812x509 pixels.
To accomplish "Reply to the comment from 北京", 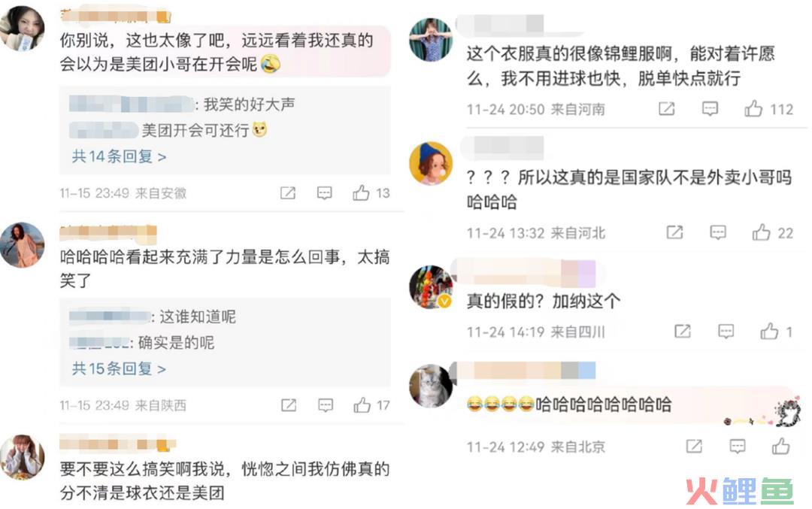I will (738, 447).
